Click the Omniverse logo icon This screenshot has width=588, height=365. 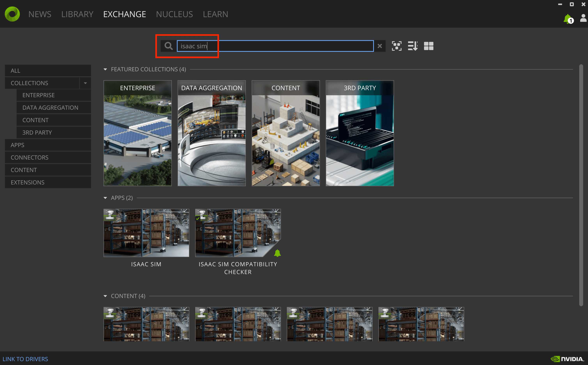click(x=12, y=14)
